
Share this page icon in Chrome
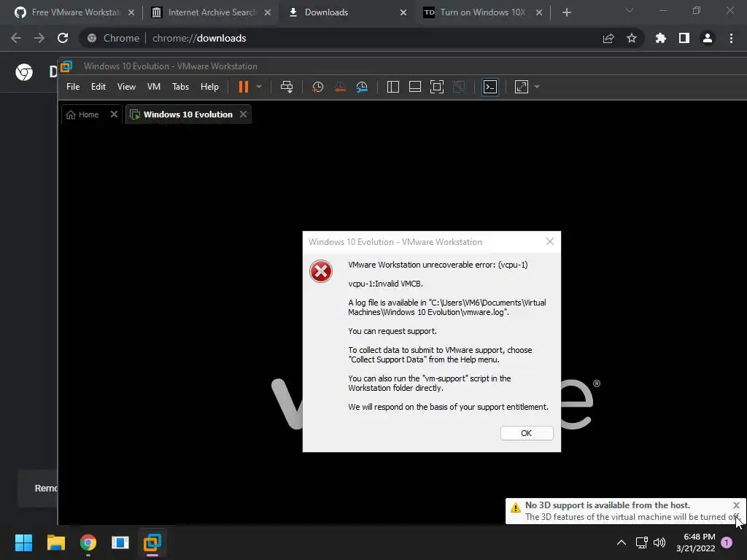[x=608, y=38]
